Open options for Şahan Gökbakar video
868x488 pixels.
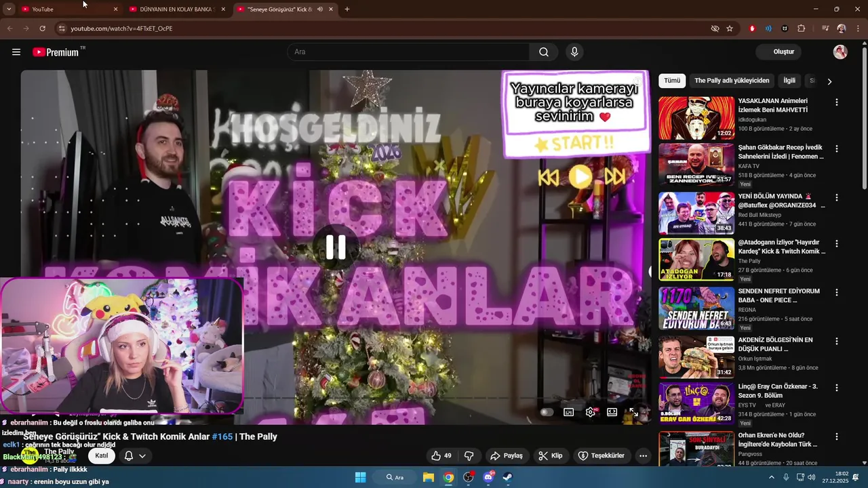coord(837,148)
